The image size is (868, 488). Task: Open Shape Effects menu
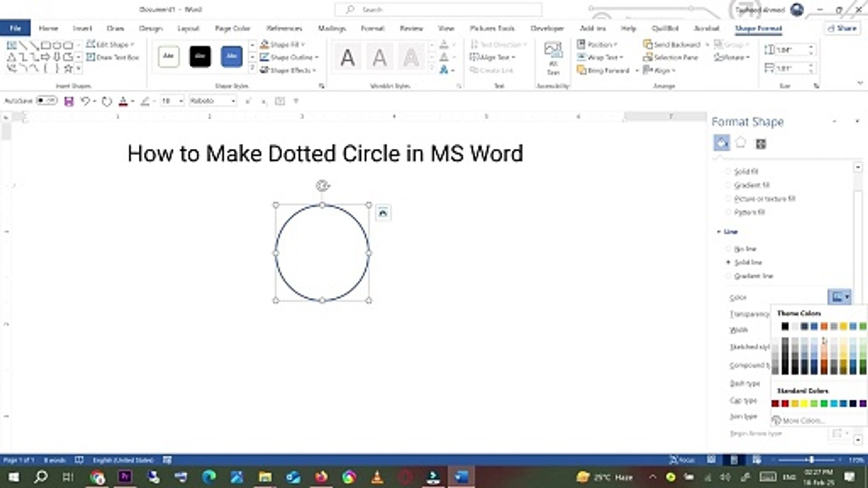tap(288, 70)
